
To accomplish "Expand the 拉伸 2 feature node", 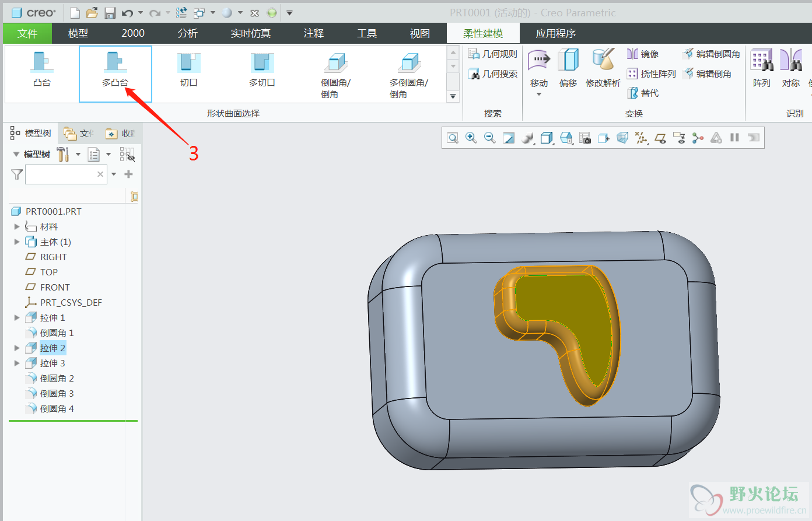I will coord(17,348).
